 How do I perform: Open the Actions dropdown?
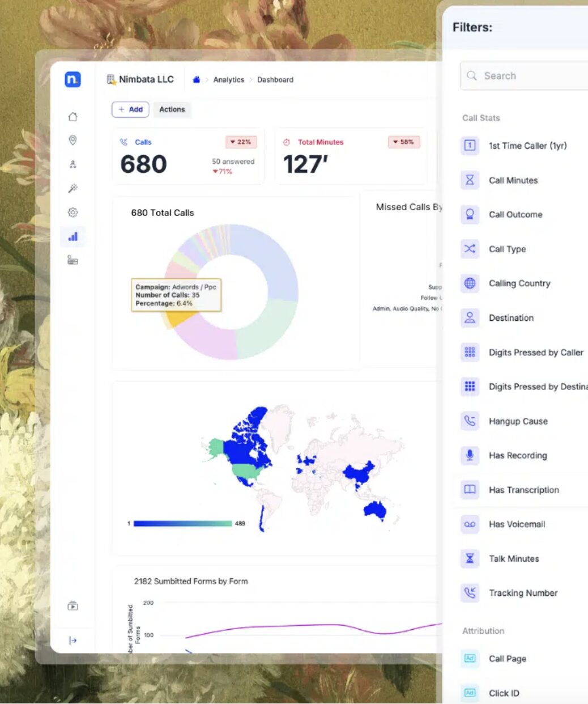pos(172,109)
